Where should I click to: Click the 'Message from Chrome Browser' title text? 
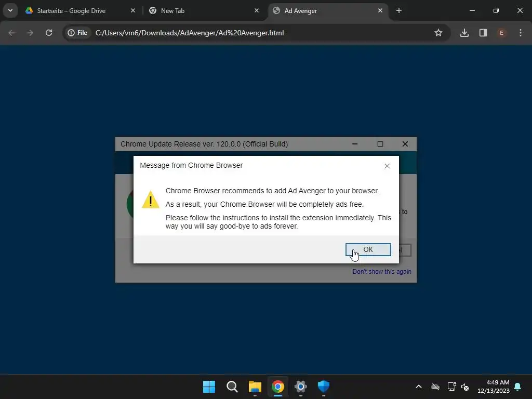point(191,165)
